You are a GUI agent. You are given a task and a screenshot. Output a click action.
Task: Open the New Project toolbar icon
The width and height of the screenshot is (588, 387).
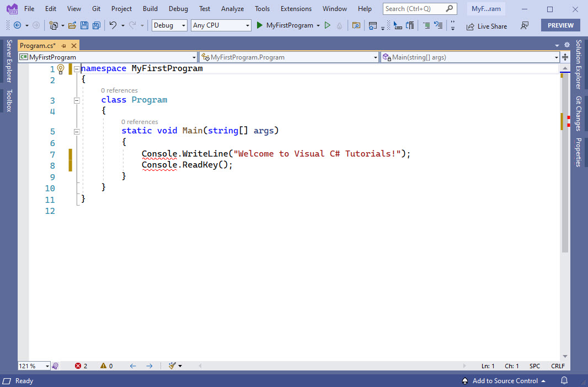point(52,25)
